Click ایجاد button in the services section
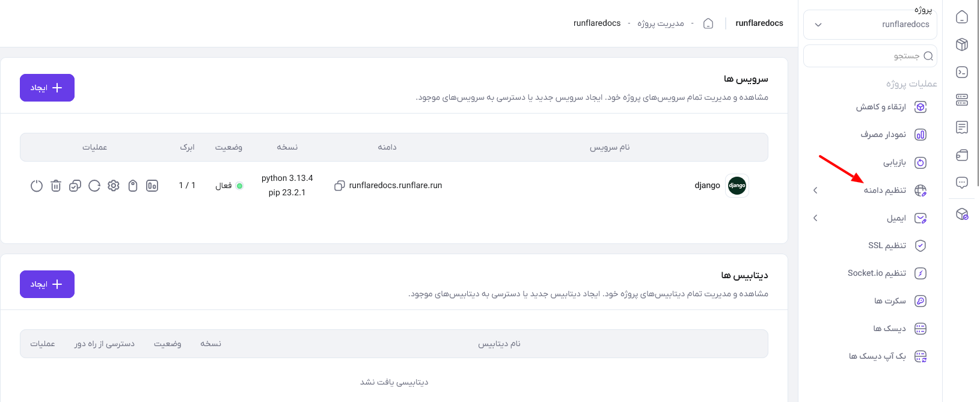The width and height of the screenshot is (980, 402). (47, 88)
